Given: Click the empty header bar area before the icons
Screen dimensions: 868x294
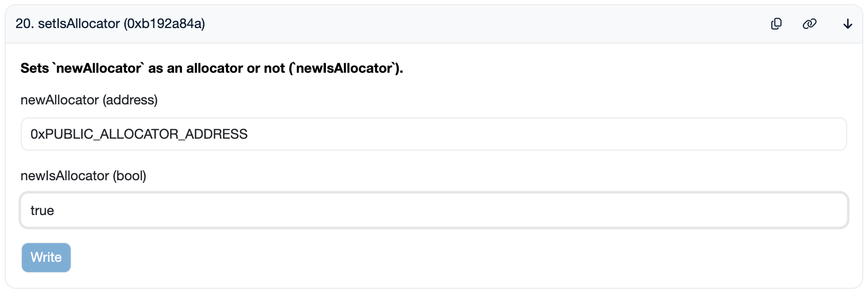Looking at the screenshot, I should tap(468, 24).
